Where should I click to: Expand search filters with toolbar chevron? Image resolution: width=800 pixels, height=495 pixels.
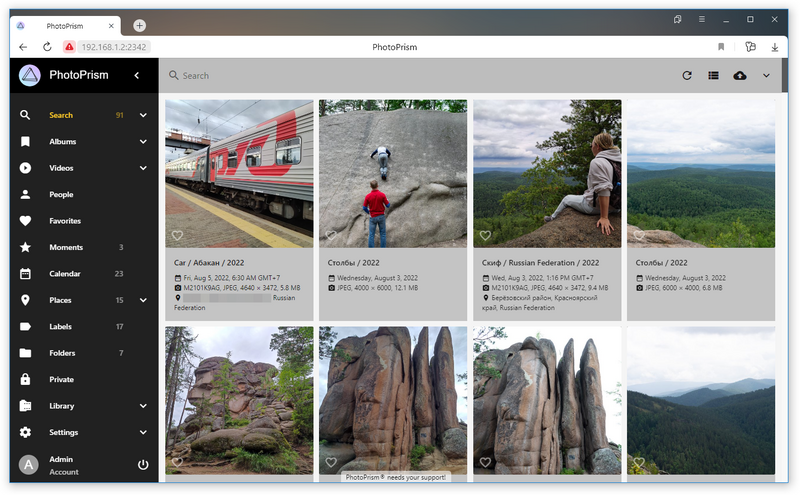coord(766,76)
